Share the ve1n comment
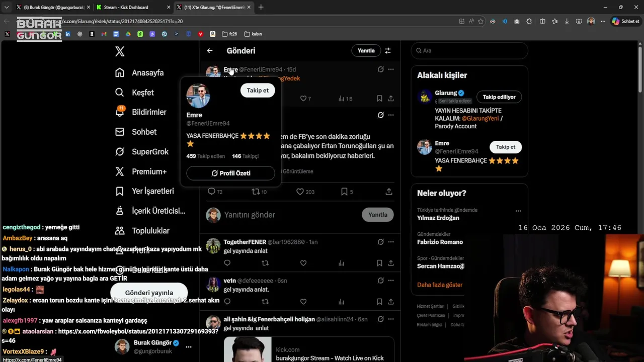The height and width of the screenshot is (362, 644). [391, 302]
